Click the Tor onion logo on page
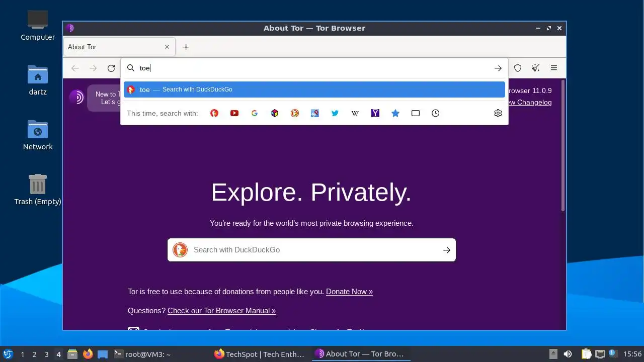 tap(76, 97)
